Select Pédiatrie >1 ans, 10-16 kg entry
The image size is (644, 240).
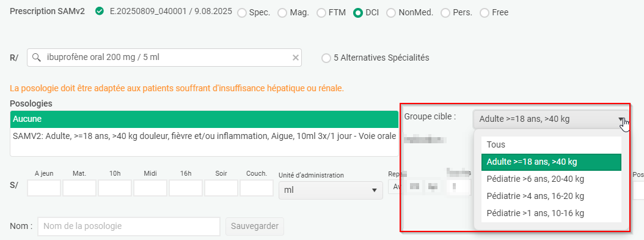(x=551, y=214)
